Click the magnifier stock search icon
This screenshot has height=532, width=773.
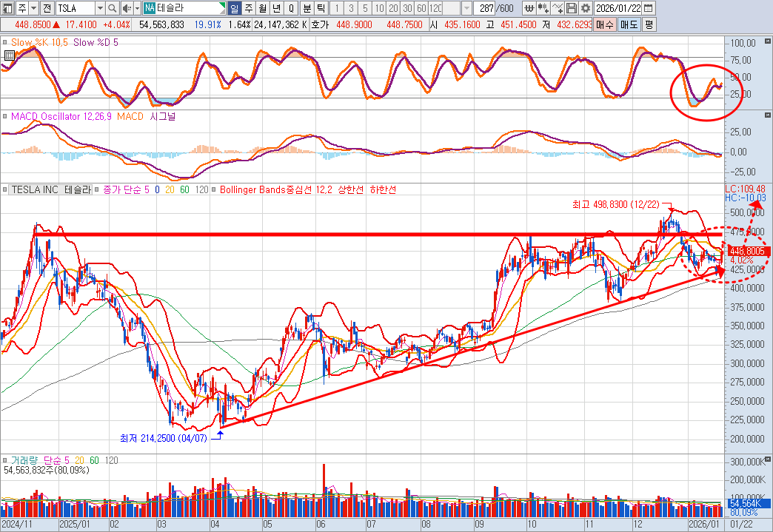tap(113, 8)
